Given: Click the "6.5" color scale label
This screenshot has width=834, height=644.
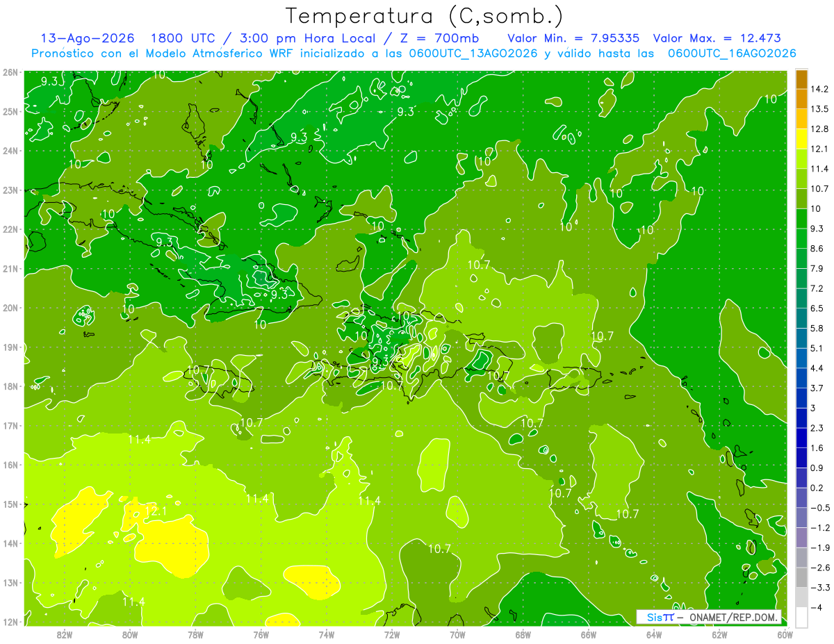Looking at the screenshot, I should click(x=817, y=308).
